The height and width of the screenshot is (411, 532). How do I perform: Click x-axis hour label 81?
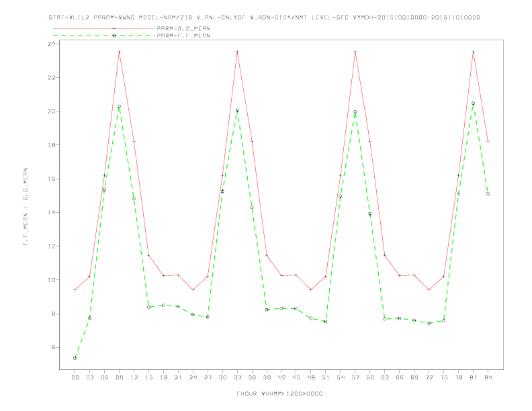click(x=474, y=377)
